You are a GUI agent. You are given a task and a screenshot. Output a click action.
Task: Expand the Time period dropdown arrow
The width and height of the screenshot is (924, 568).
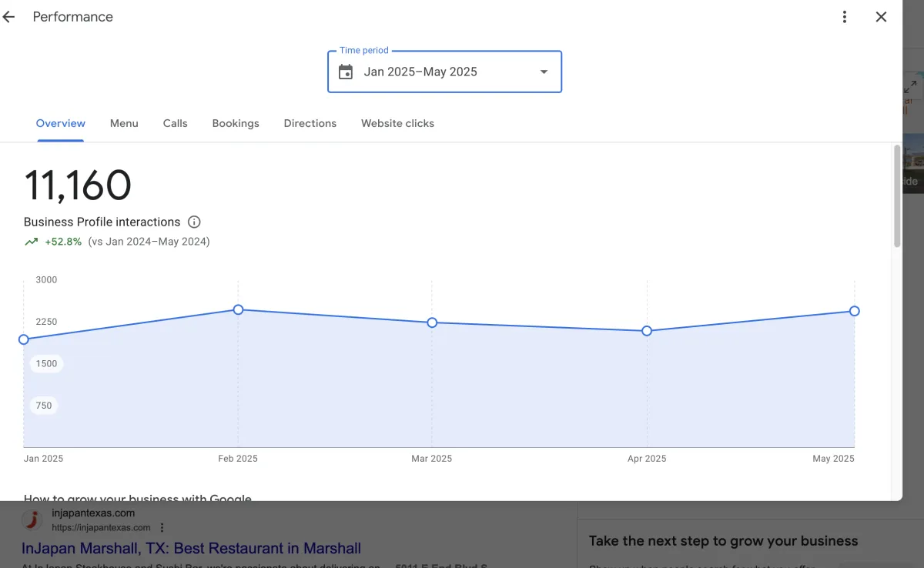point(544,72)
